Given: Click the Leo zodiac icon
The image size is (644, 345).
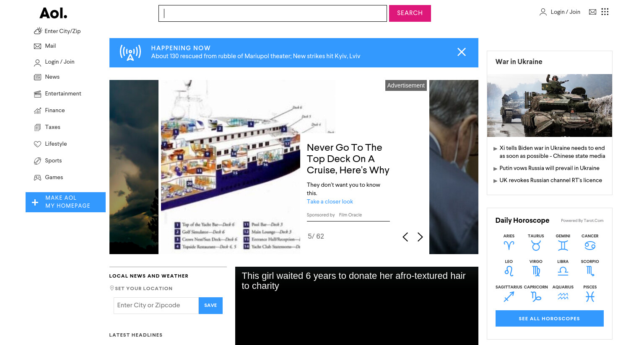Looking at the screenshot, I should tap(509, 271).
